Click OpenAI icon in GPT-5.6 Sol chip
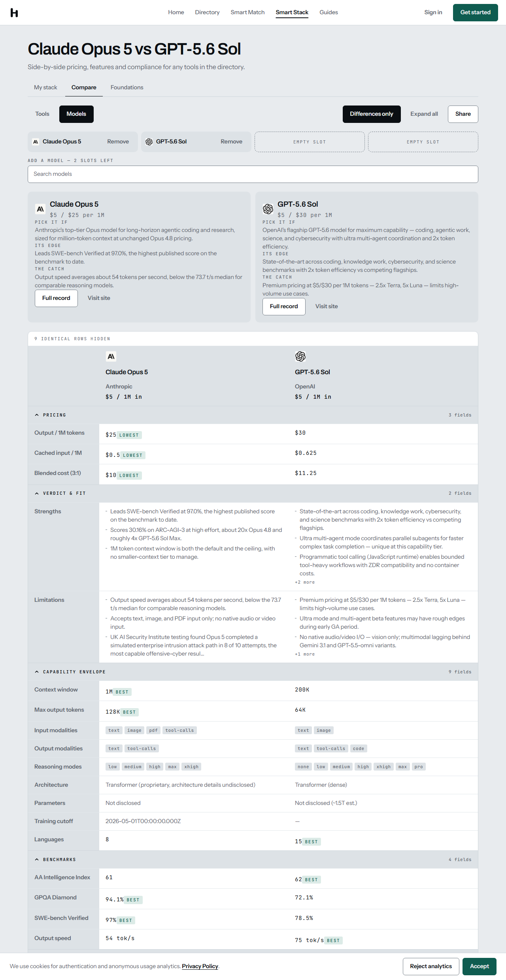Image resolution: width=506 pixels, height=980 pixels. pyautogui.click(x=149, y=142)
